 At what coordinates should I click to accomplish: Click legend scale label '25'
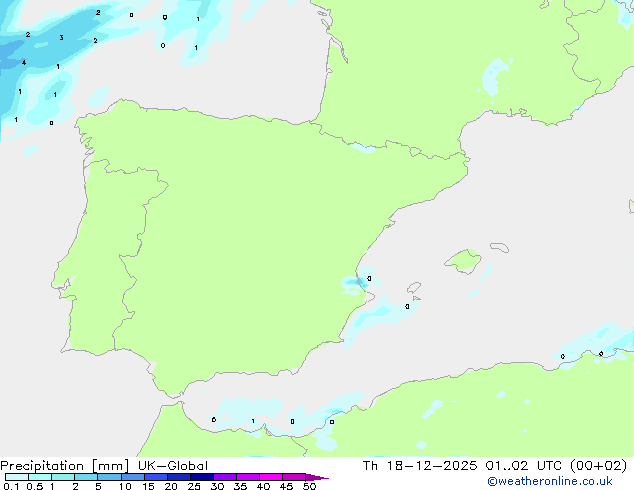click(194, 486)
